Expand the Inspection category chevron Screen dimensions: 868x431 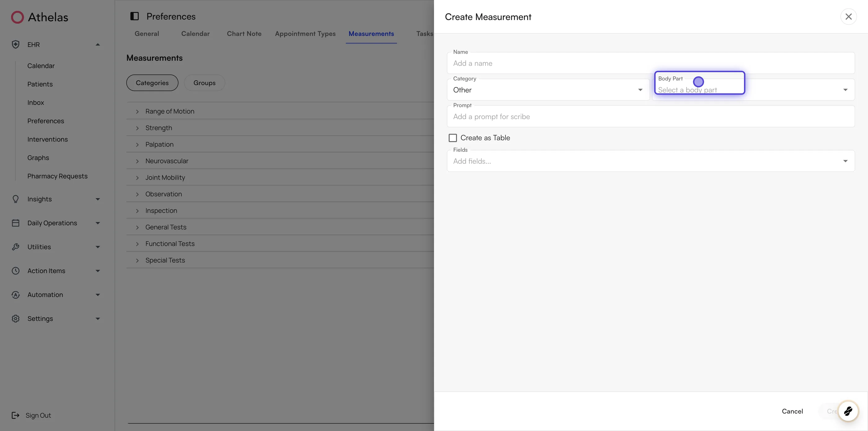pos(137,210)
